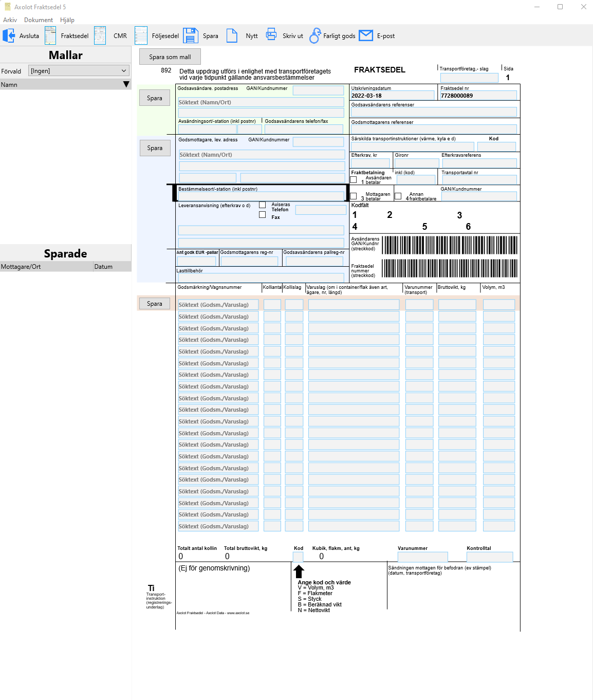Click the Kontrolltal input field
The height and width of the screenshot is (700, 593).
(490, 557)
